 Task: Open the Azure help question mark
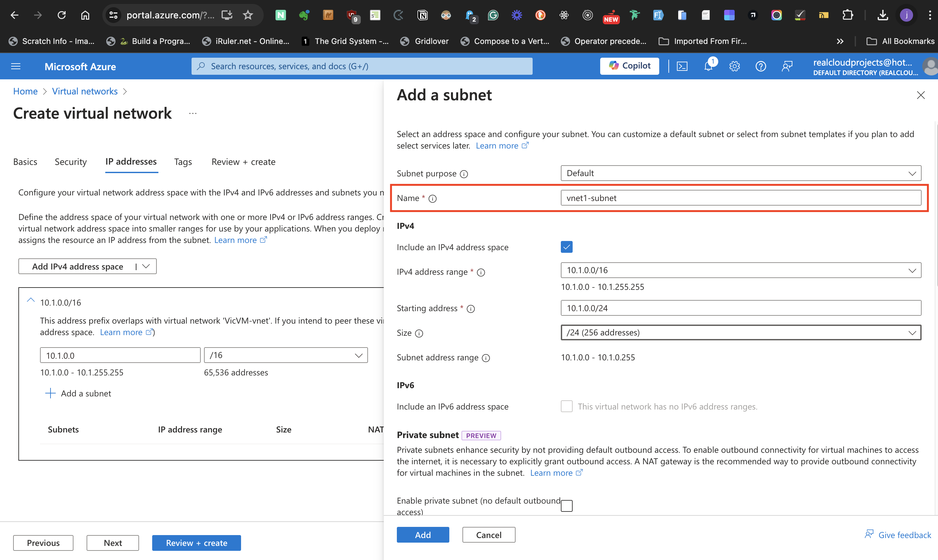pyautogui.click(x=761, y=66)
